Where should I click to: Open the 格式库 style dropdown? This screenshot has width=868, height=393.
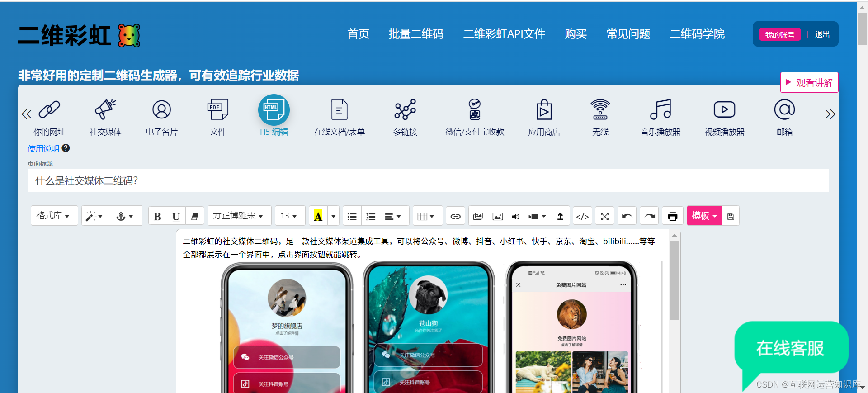54,216
